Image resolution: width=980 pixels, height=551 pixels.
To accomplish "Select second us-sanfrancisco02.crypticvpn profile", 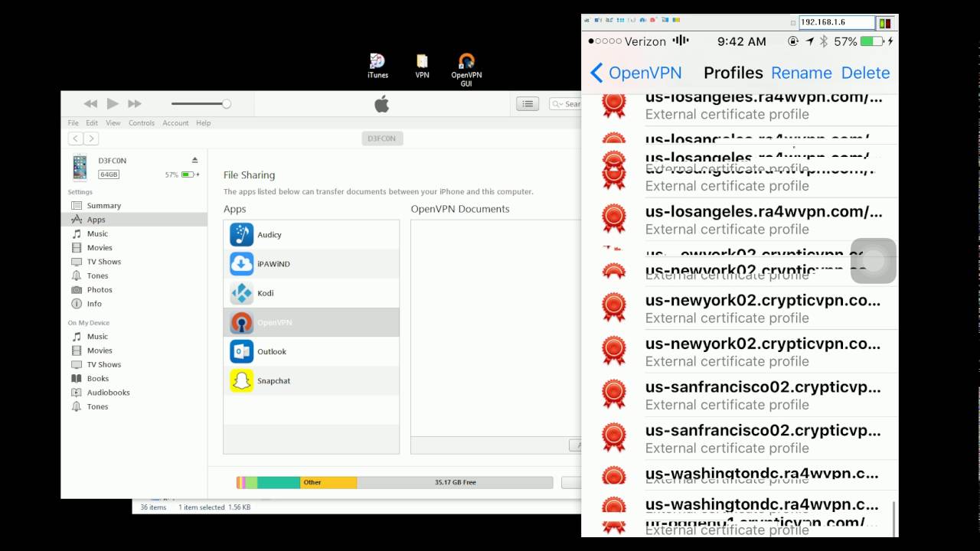I will pyautogui.click(x=740, y=439).
